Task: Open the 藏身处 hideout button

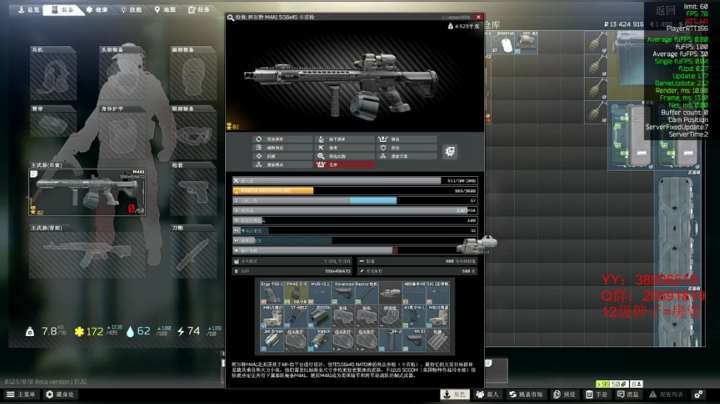Action: (61, 394)
